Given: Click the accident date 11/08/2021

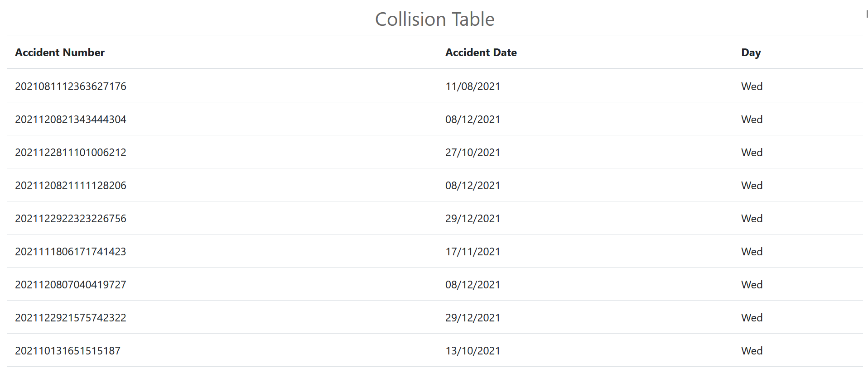Looking at the screenshot, I should 473,86.
